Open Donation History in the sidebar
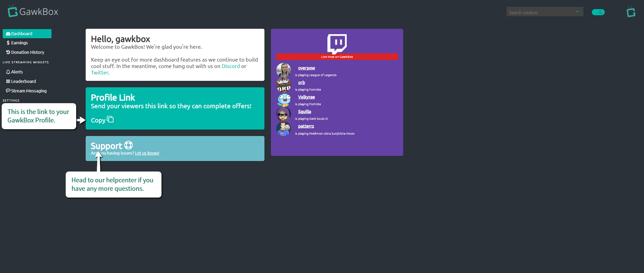Image resolution: width=644 pixels, height=273 pixels. click(27, 52)
